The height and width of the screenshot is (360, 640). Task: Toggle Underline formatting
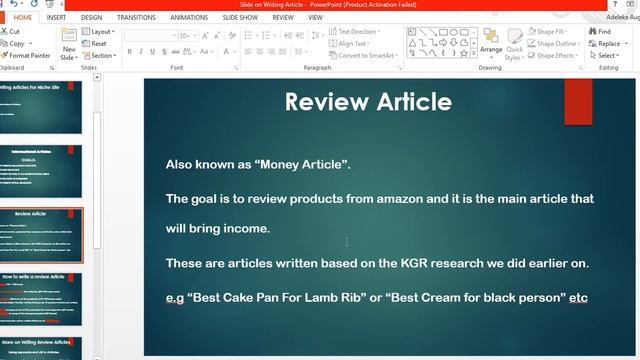(152, 51)
